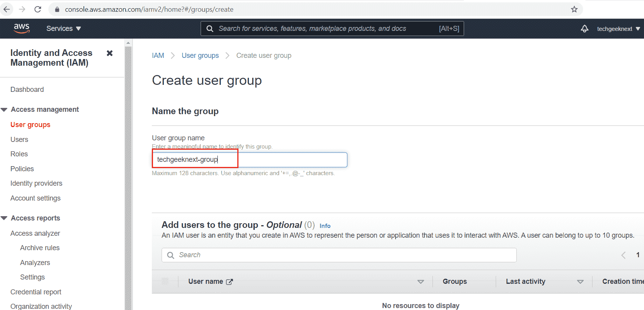Click the AWS logo home icon

coord(21,28)
